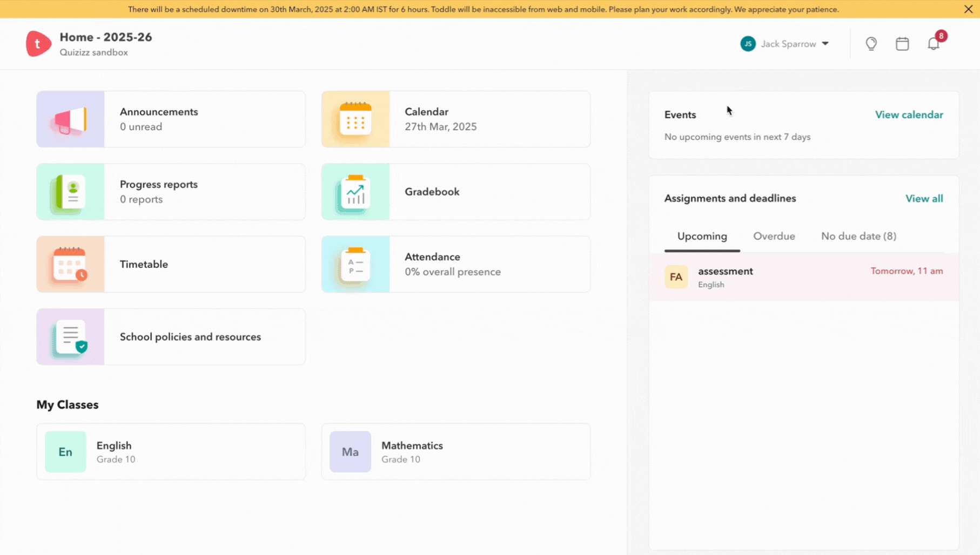980x555 pixels.
Task: Open the notifications bell showing 8 alerts
Action: (933, 44)
